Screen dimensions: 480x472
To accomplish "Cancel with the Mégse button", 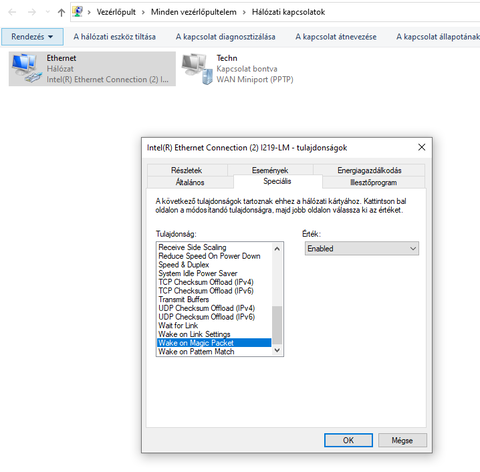I will pyautogui.click(x=402, y=440).
